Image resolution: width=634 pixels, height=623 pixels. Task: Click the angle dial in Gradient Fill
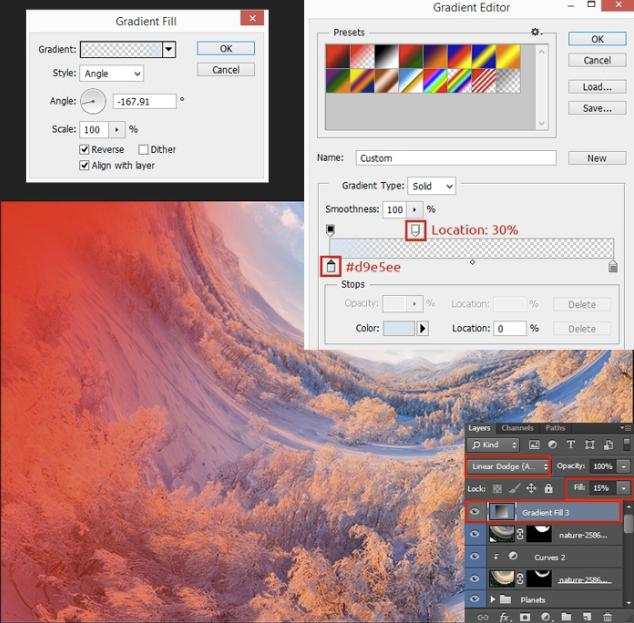coord(93,101)
